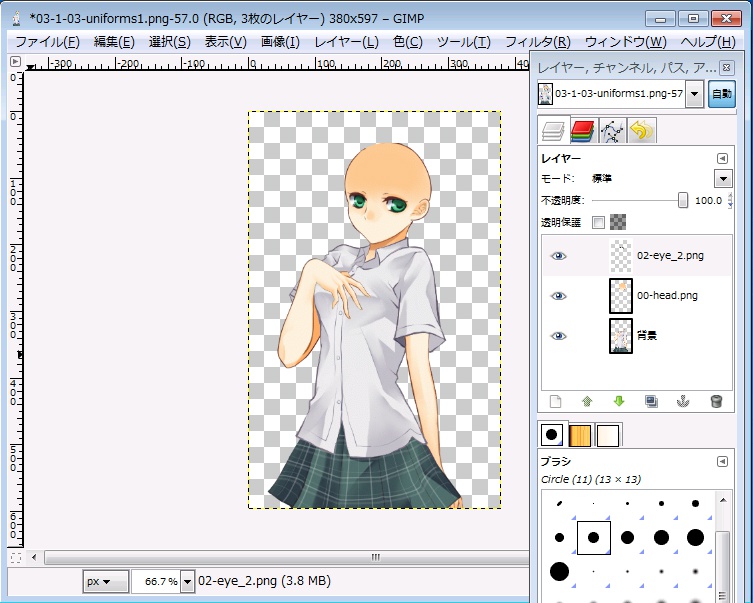Select the 00-head.png layer thumbnail
The width and height of the screenshot is (753, 603).
click(x=620, y=296)
